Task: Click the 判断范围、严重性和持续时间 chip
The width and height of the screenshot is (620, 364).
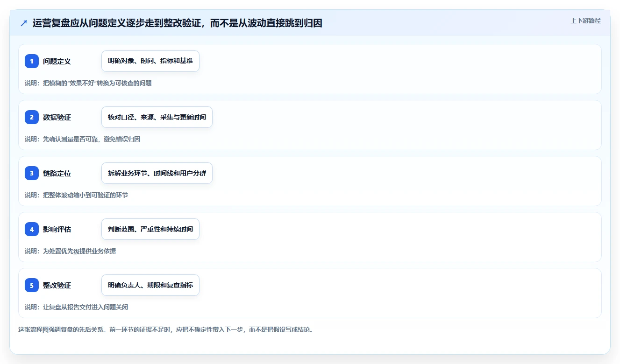Action: coord(150,229)
